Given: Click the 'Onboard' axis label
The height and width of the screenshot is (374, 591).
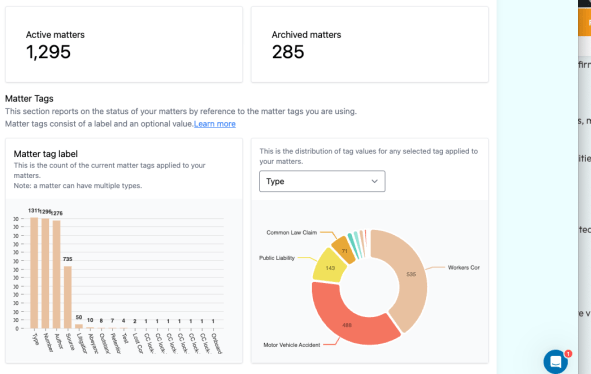Looking at the screenshot, I should tap(216, 343).
